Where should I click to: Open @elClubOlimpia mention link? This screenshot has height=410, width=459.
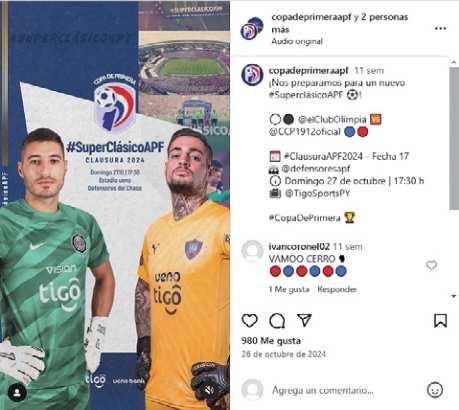pyautogui.click(x=332, y=119)
